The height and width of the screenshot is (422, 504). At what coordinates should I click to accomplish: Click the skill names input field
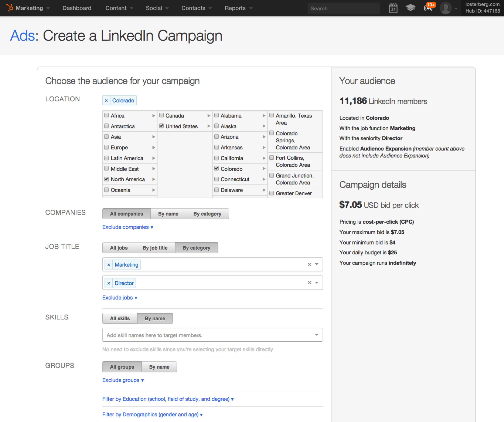[x=212, y=335]
